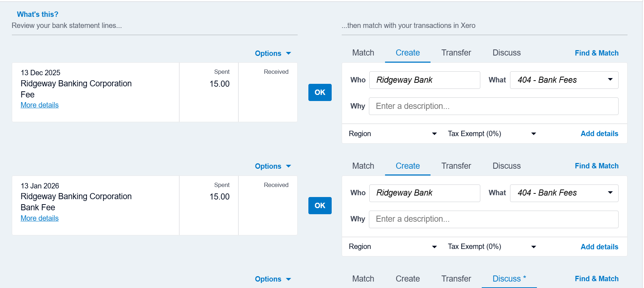Screen dimensions: 644x288
Task: Open the Discuss * tab at bottom
Action: 509,279
